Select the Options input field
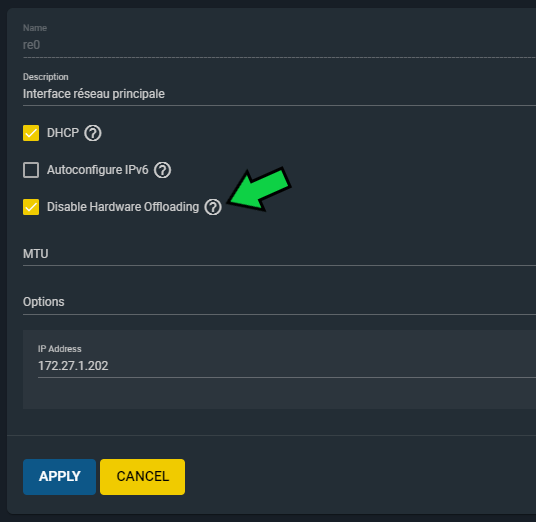The height and width of the screenshot is (522, 536). 279,302
